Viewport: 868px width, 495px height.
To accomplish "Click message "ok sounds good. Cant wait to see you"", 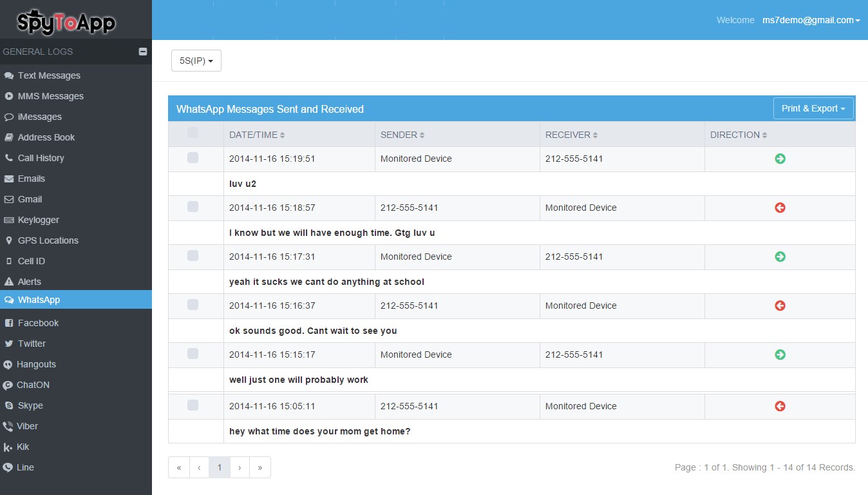I will click(313, 331).
